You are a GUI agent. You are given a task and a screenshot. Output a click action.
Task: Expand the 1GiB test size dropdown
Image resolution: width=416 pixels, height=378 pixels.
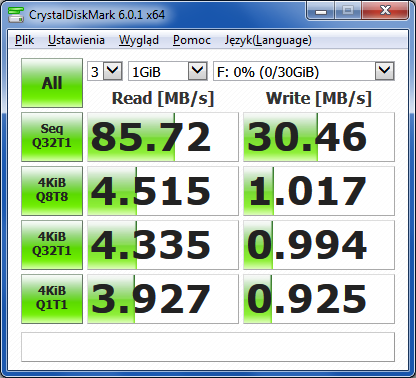[x=168, y=71]
